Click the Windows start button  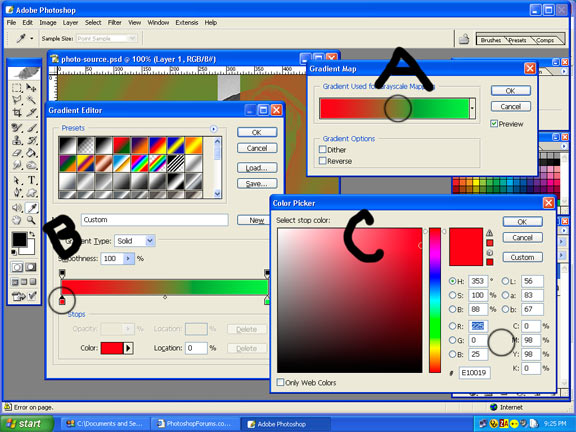27,424
